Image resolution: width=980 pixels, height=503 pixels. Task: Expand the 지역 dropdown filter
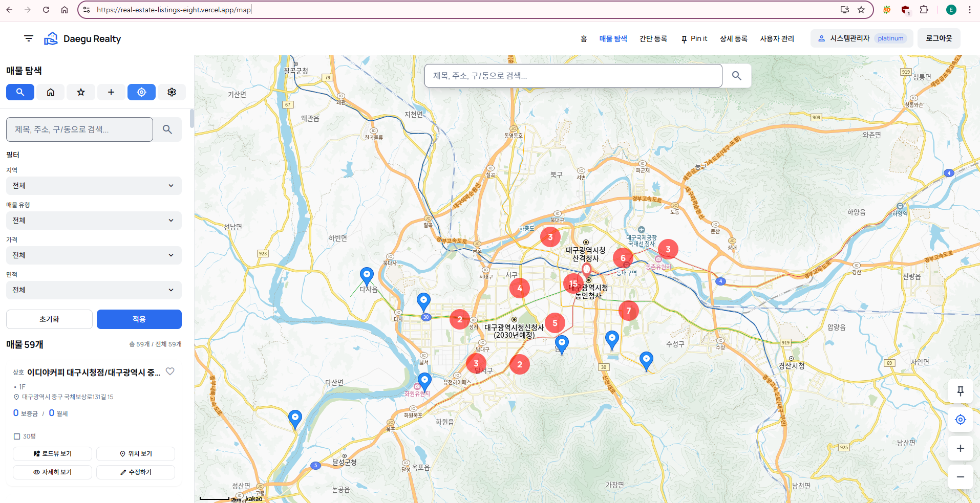94,186
